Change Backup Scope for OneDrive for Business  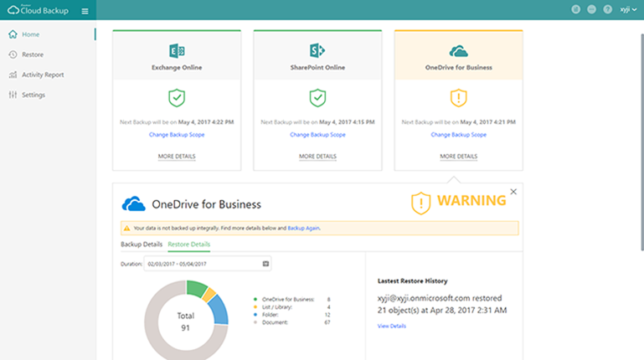(458, 135)
